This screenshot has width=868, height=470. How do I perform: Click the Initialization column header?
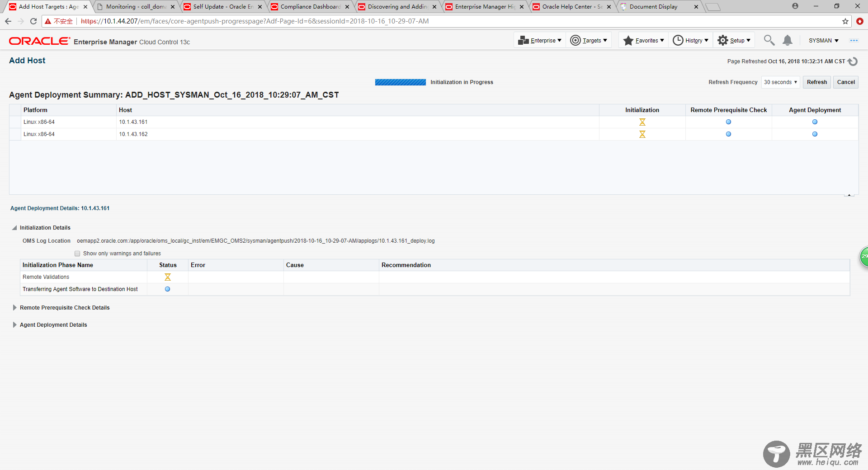tap(642, 110)
